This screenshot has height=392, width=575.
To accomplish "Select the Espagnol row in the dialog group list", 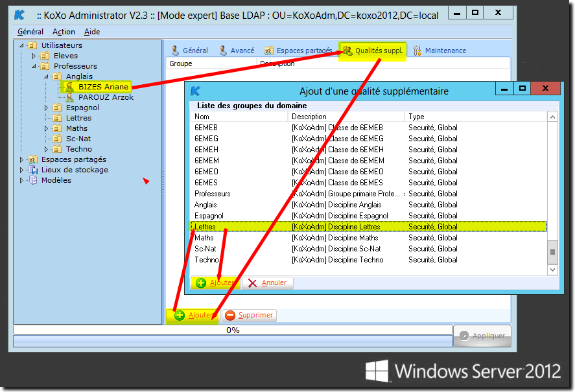I will pos(369,216).
